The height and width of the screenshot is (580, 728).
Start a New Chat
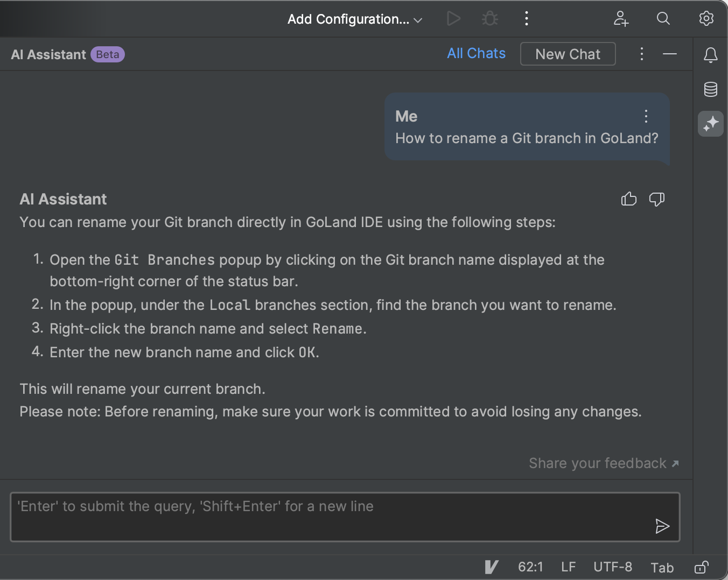(x=568, y=54)
